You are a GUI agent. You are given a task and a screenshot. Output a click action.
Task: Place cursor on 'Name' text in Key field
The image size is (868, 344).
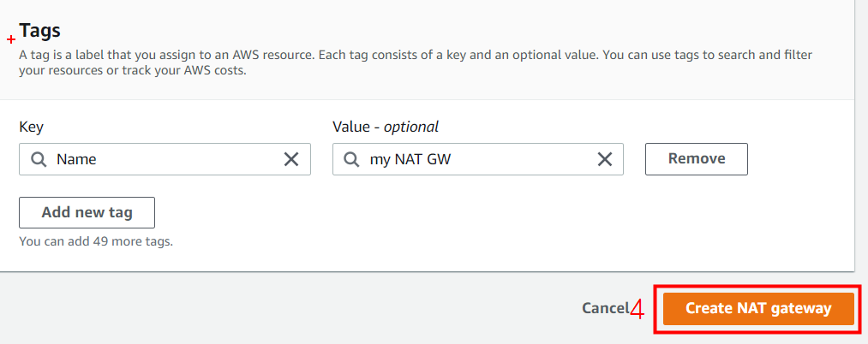pyautogui.click(x=76, y=159)
